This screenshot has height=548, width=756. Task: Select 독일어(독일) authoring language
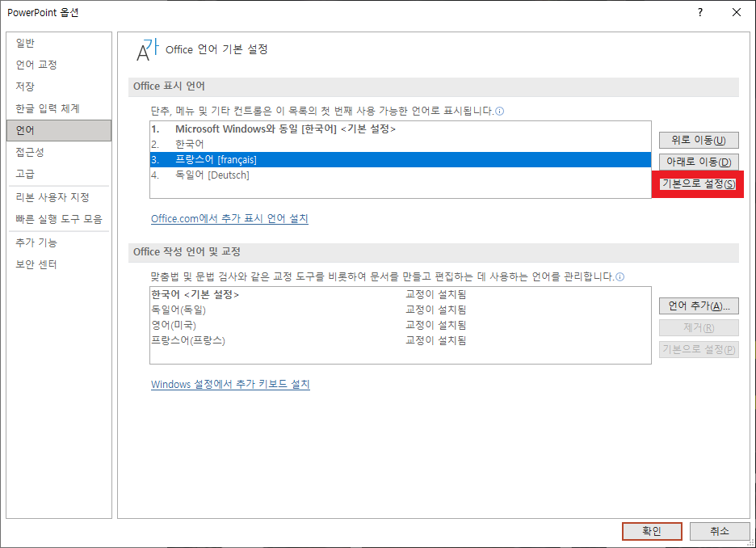point(400,310)
